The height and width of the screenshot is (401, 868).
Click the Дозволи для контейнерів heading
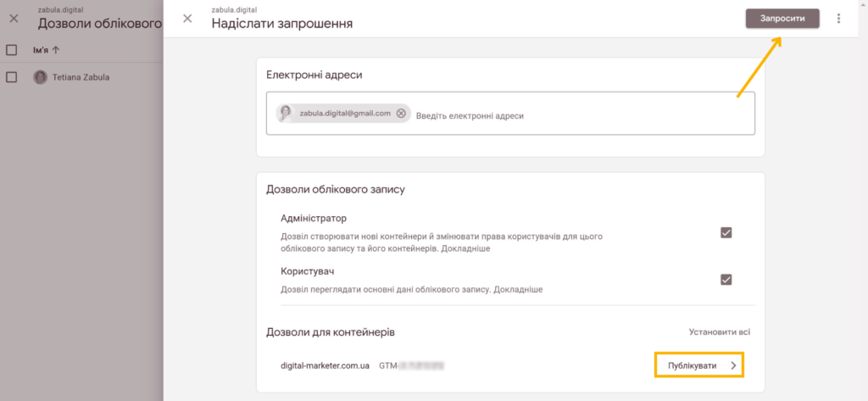click(331, 332)
